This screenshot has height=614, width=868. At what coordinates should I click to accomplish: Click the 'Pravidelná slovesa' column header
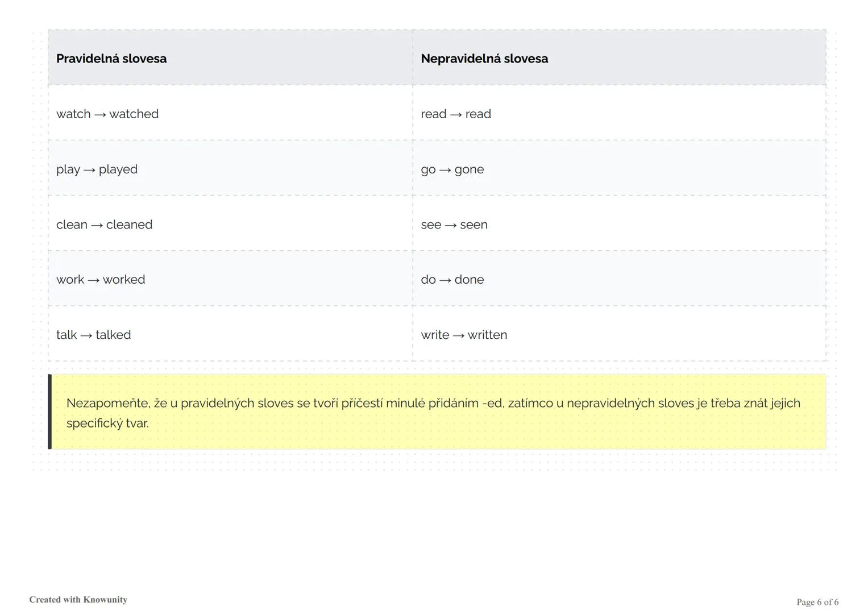111,59
